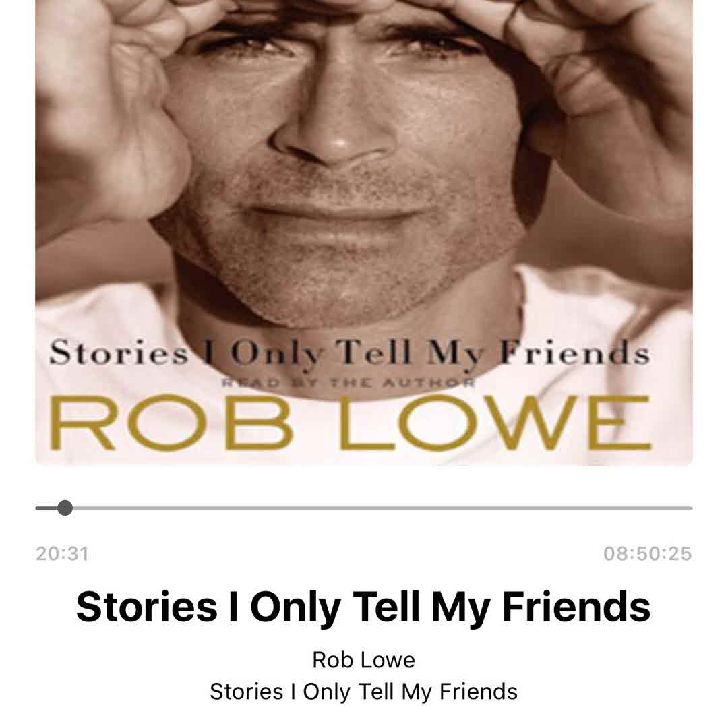Tap the total duration 08:50:25

pos(648,553)
